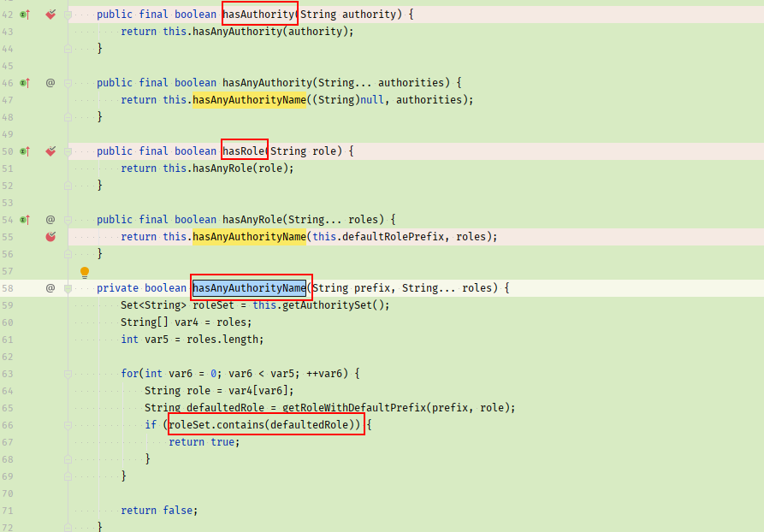Collapse the hasAuthority method fold marker
Viewport: 764px width, 532px height.
[68, 15]
